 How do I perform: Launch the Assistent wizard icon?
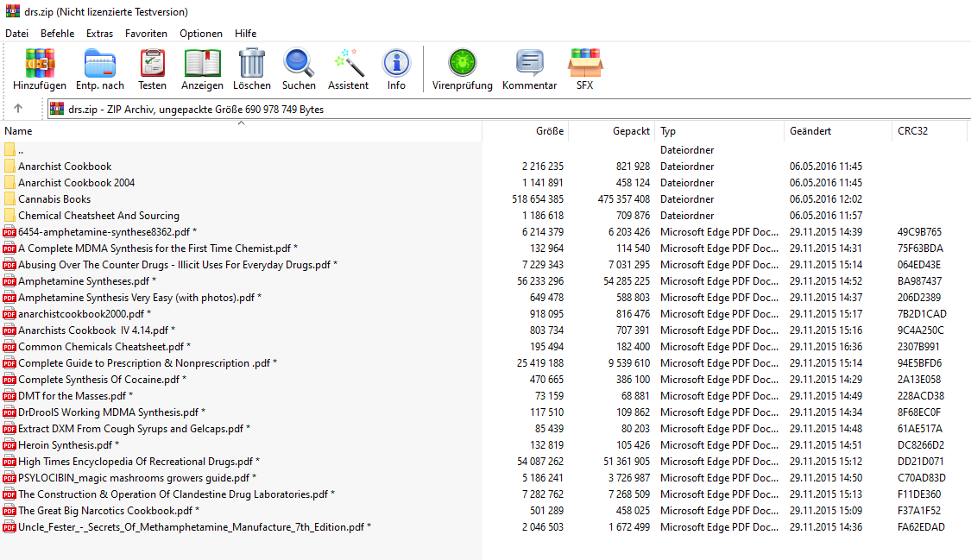tap(348, 63)
